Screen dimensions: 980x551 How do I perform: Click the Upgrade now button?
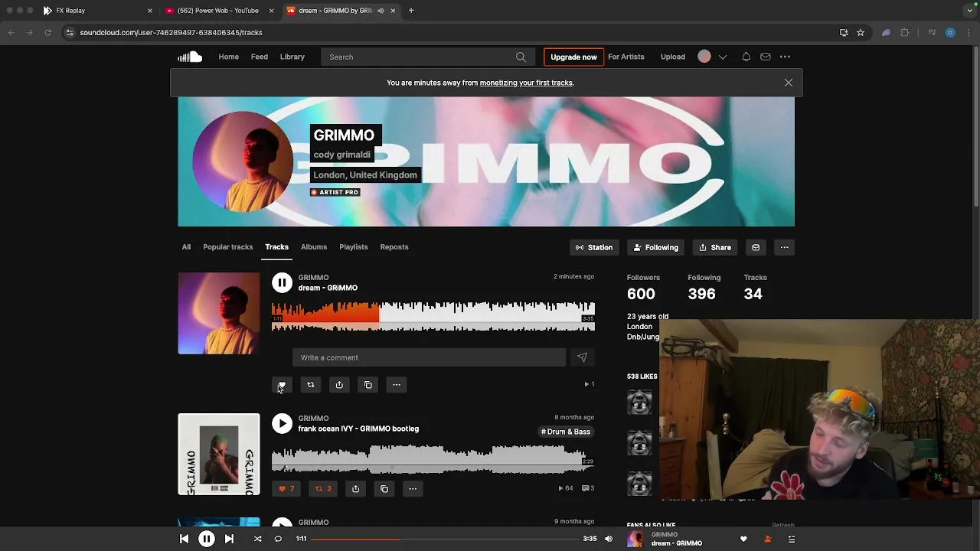point(573,57)
